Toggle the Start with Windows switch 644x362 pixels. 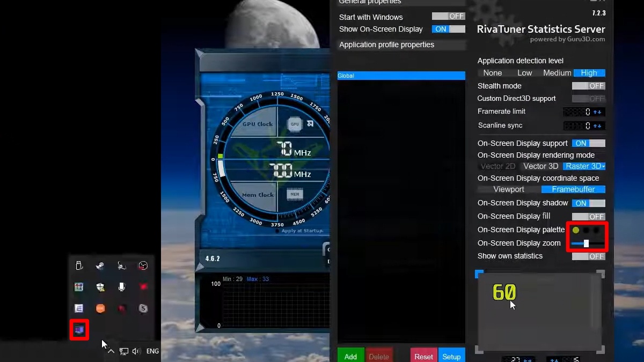pos(449,17)
